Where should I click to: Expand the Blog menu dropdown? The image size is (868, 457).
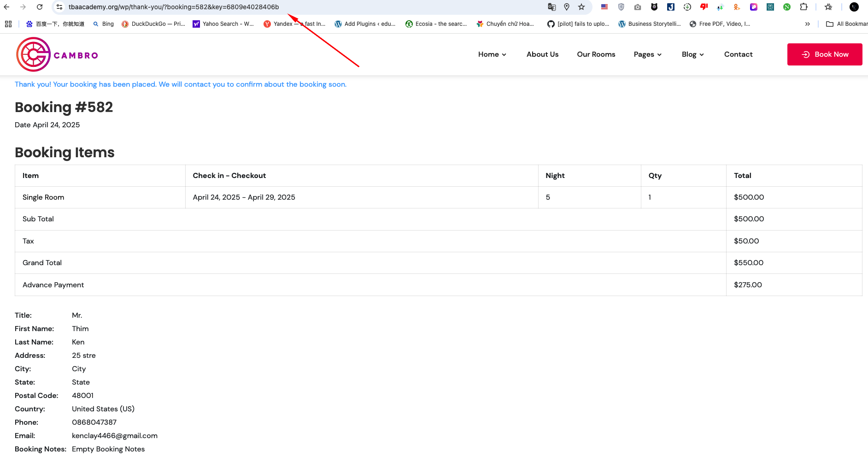click(x=693, y=54)
